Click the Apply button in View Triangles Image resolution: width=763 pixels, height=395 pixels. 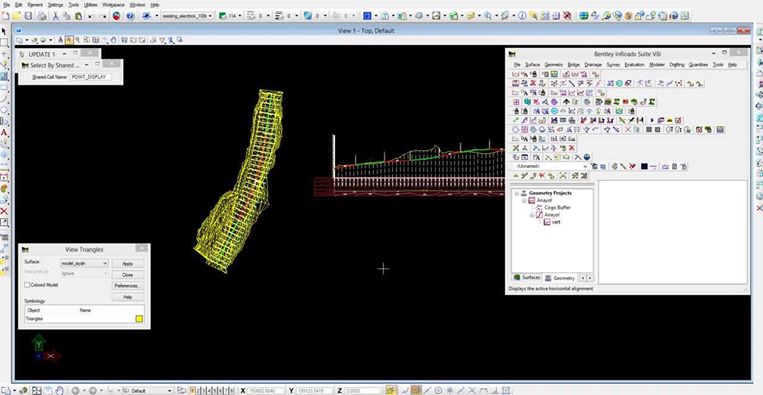(127, 263)
